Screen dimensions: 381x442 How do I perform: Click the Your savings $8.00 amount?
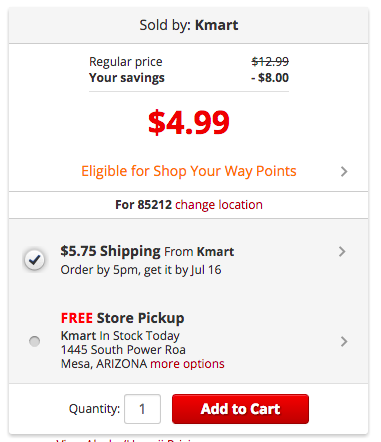[x=270, y=78]
